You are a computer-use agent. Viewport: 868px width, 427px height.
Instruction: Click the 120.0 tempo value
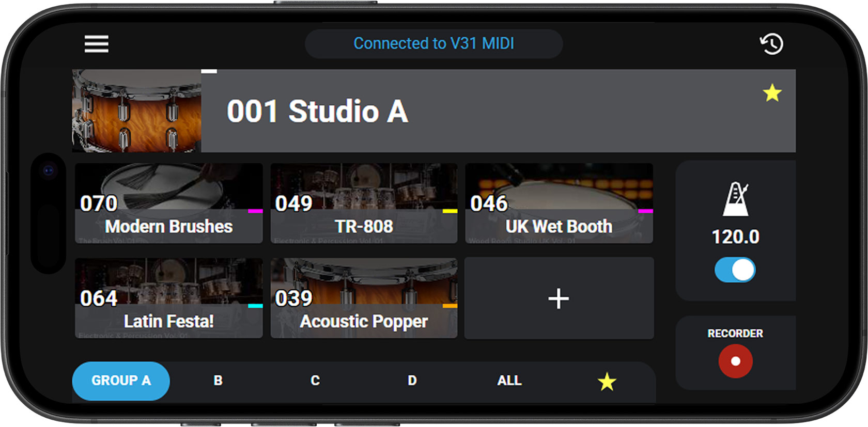(x=735, y=237)
